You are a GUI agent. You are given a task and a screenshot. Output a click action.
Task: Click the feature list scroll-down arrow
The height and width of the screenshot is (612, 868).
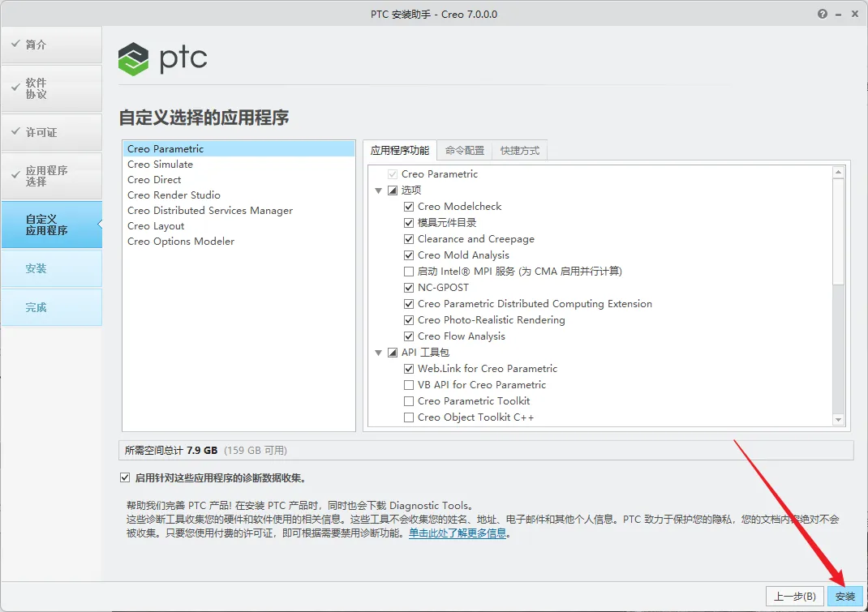click(838, 420)
